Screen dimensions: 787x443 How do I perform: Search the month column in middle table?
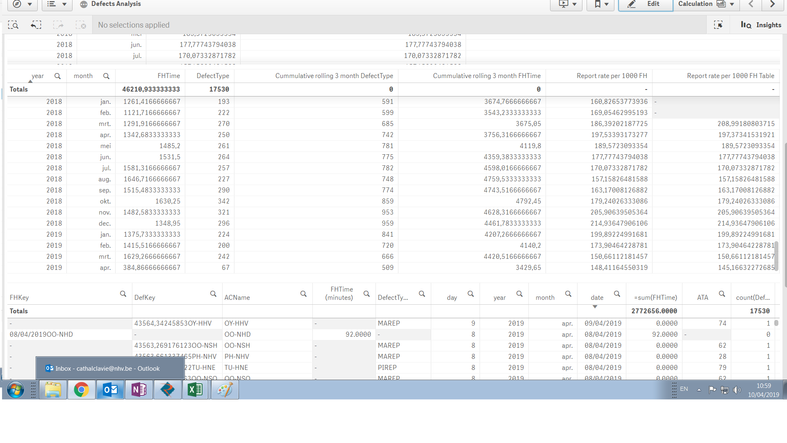(106, 76)
